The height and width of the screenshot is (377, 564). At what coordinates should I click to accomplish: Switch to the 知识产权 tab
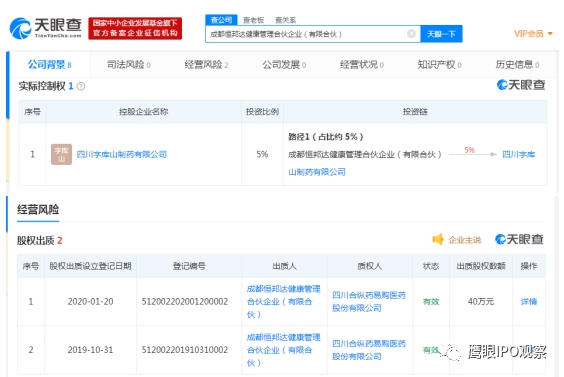(x=439, y=65)
